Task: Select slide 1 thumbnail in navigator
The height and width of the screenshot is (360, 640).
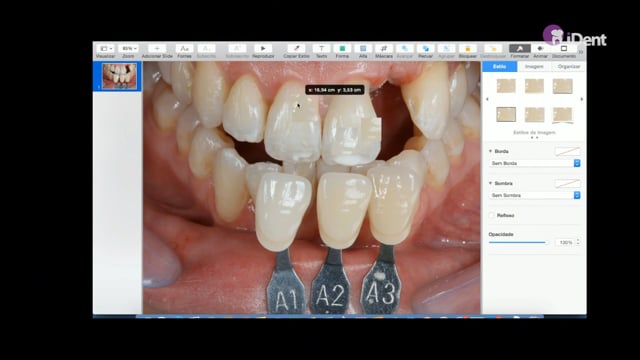Action: pyautogui.click(x=120, y=76)
